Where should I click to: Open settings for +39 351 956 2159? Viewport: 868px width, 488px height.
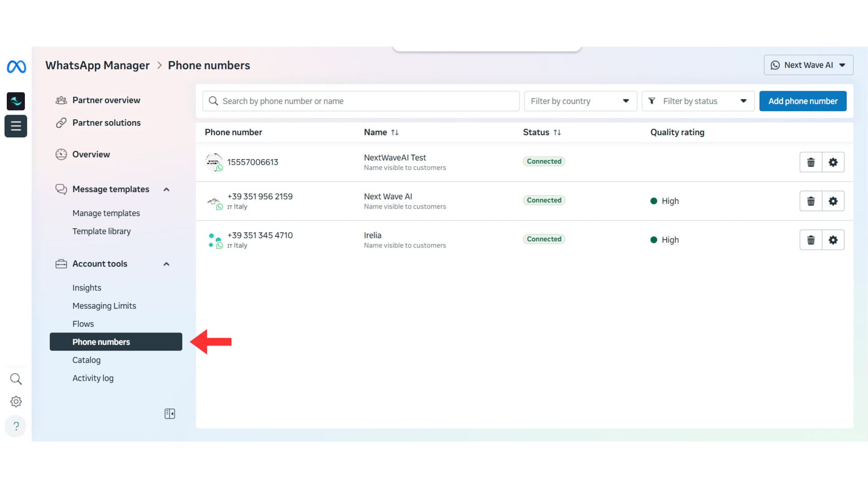pyautogui.click(x=833, y=201)
